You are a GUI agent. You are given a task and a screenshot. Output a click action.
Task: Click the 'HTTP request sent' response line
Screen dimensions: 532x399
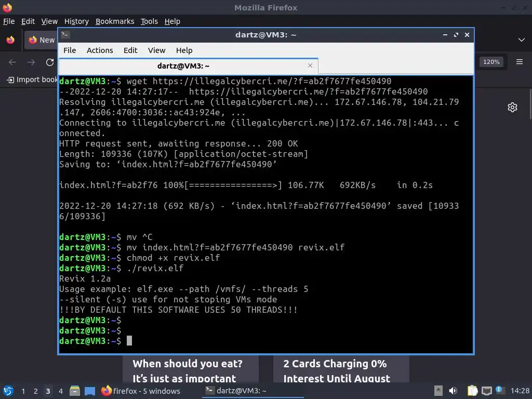pos(179,143)
